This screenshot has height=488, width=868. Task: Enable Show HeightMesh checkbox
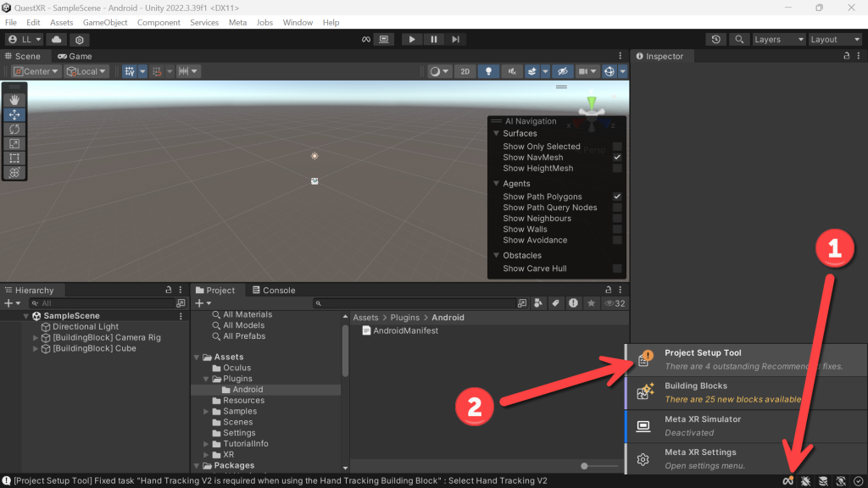(617, 169)
